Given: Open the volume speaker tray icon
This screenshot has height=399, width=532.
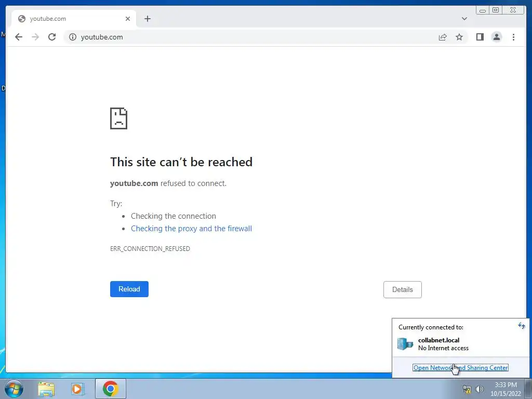Looking at the screenshot, I should (x=479, y=389).
